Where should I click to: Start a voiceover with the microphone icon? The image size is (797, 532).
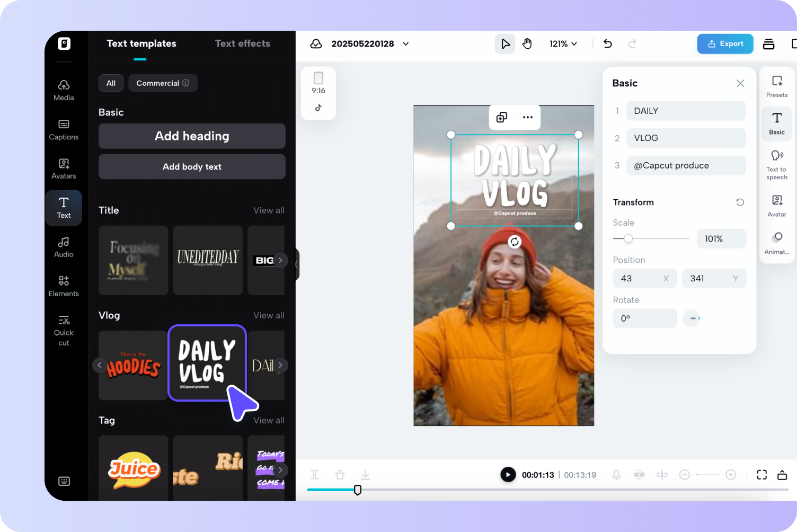click(616, 474)
